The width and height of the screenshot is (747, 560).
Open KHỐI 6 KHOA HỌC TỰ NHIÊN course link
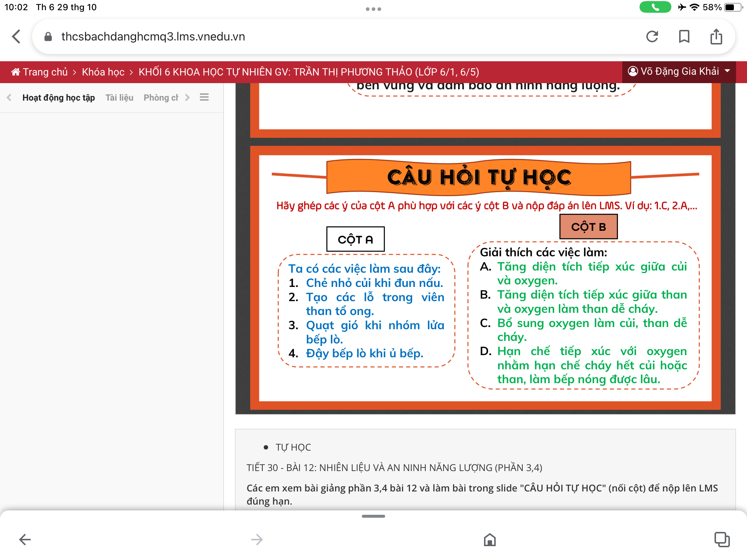point(309,72)
